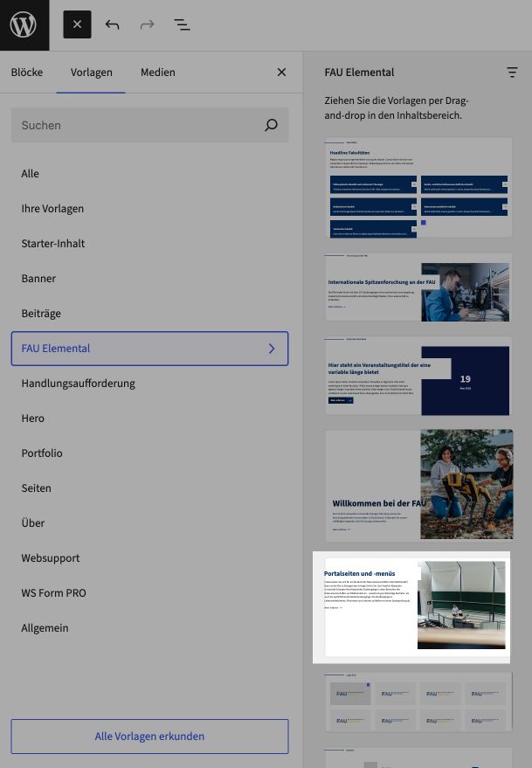Switch to the Medien tab
The width and height of the screenshot is (532, 768).
tap(157, 73)
